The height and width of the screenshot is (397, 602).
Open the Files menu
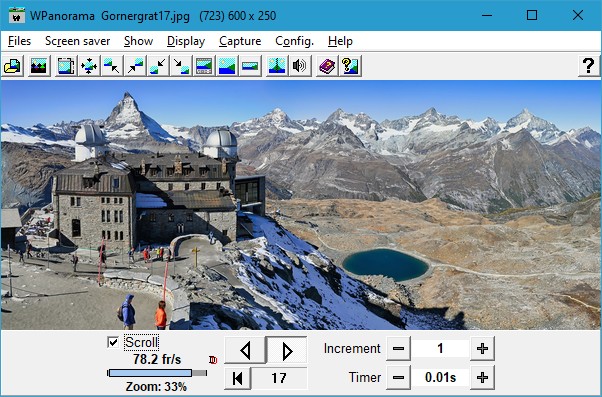19,41
